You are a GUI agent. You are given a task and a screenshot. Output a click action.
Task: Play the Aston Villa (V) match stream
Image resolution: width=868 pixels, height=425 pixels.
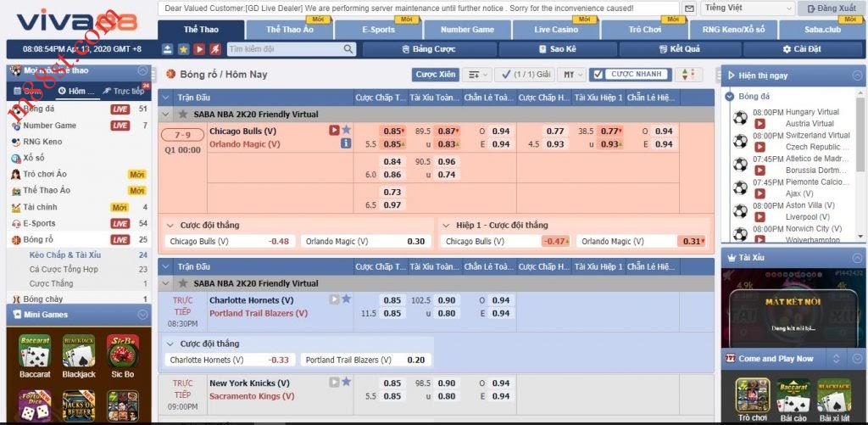tap(759, 216)
